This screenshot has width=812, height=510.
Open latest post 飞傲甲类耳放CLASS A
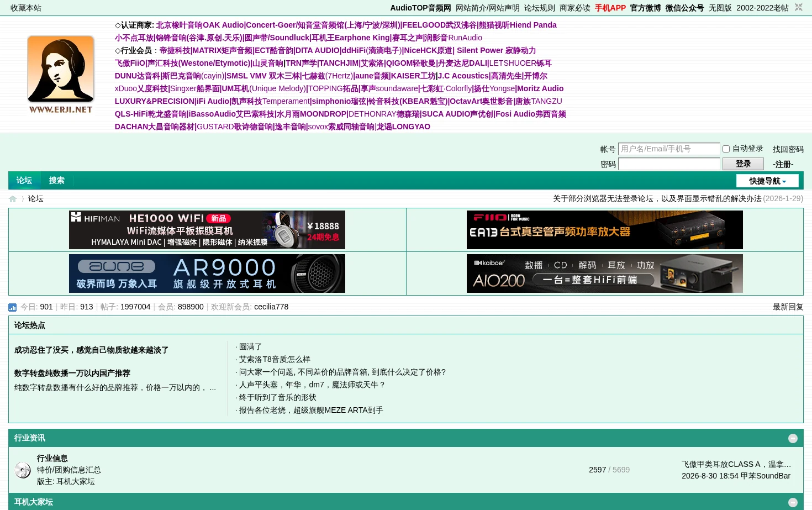(736, 464)
